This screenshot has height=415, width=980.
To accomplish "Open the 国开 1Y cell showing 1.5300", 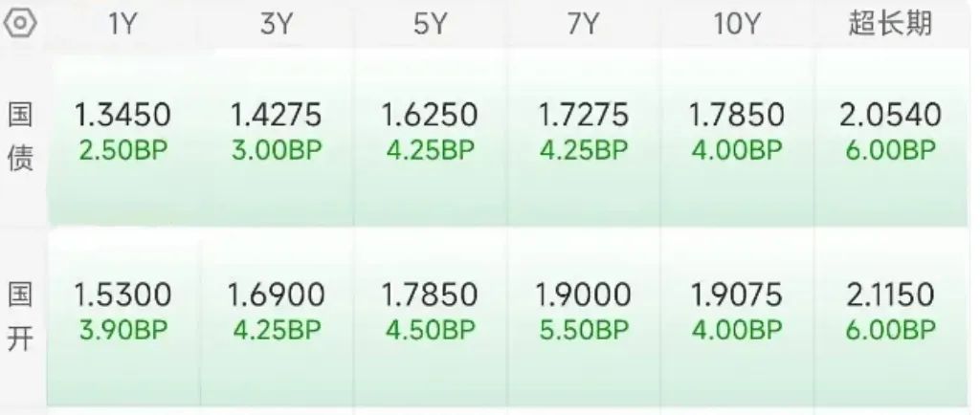I will pos(122,295).
